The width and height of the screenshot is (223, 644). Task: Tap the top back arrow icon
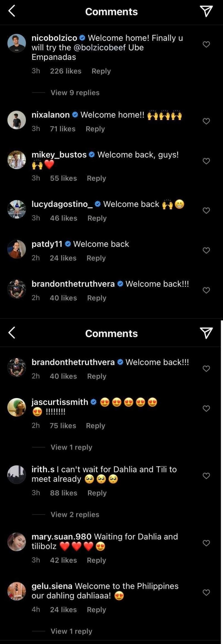(x=12, y=11)
